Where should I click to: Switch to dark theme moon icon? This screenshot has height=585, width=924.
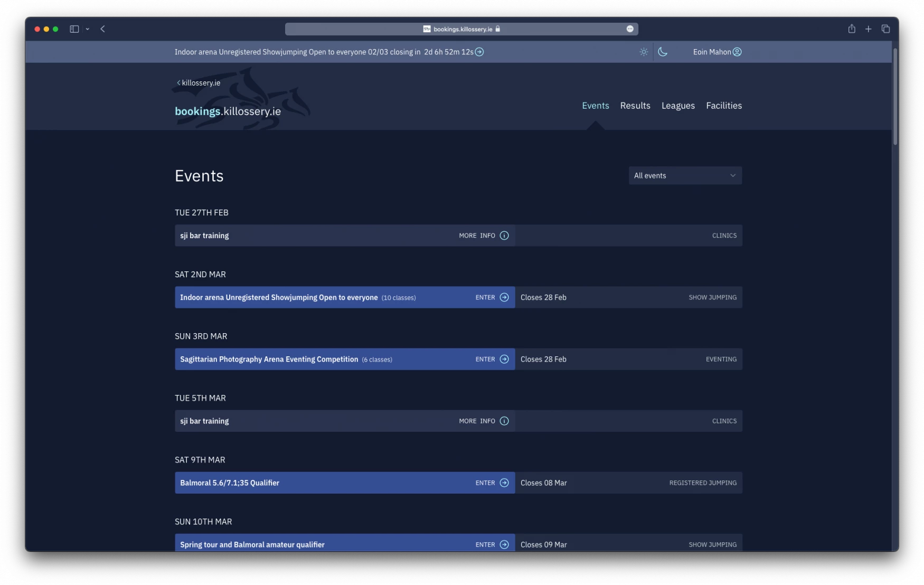coord(663,52)
